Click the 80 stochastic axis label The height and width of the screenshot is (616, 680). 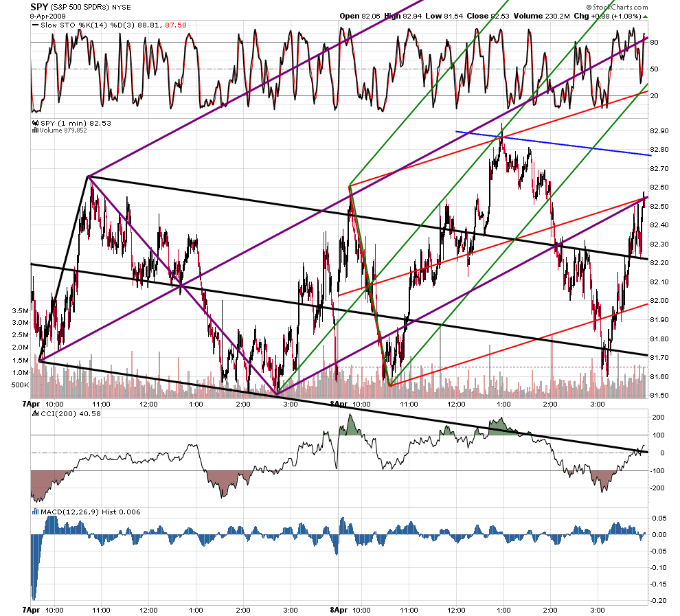[x=655, y=43]
